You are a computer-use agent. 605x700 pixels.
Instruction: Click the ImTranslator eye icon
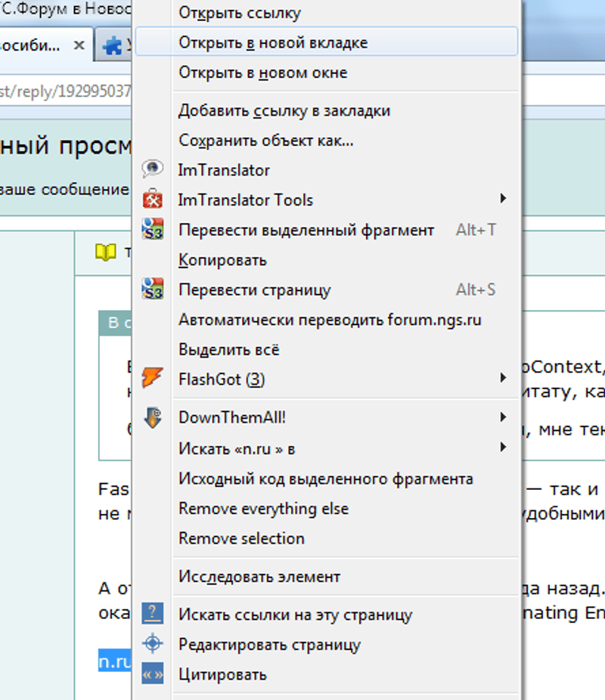153,170
